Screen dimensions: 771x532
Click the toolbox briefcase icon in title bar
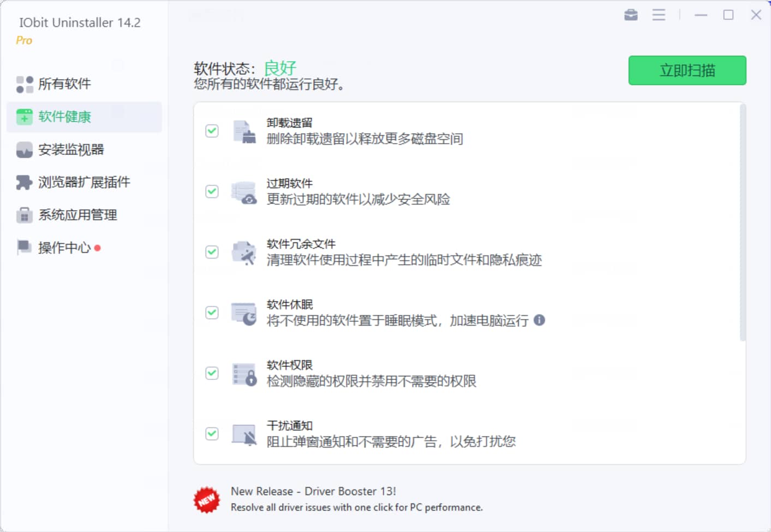click(631, 15)
